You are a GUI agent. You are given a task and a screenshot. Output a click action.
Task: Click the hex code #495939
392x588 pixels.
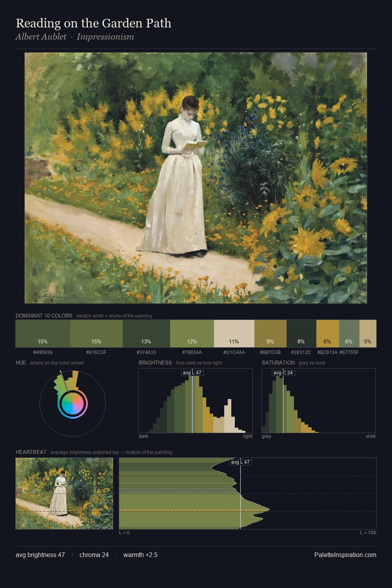(x=43, y=352)
